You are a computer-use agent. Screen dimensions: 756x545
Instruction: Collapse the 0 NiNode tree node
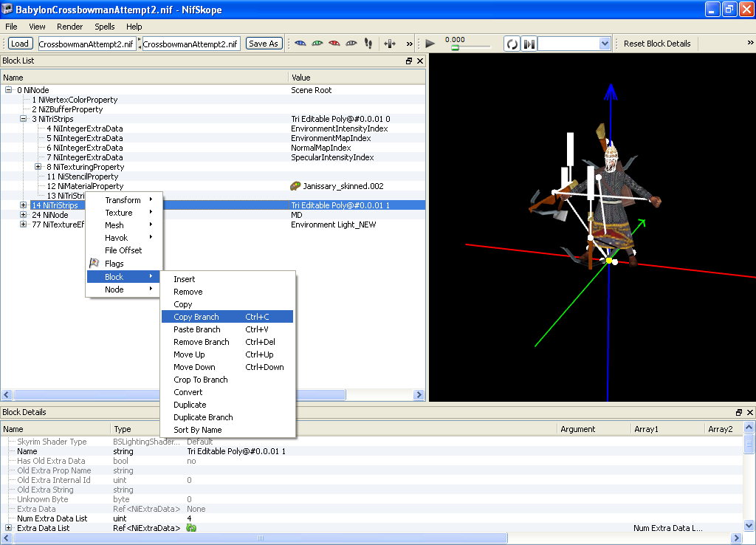tap(9, 89)
